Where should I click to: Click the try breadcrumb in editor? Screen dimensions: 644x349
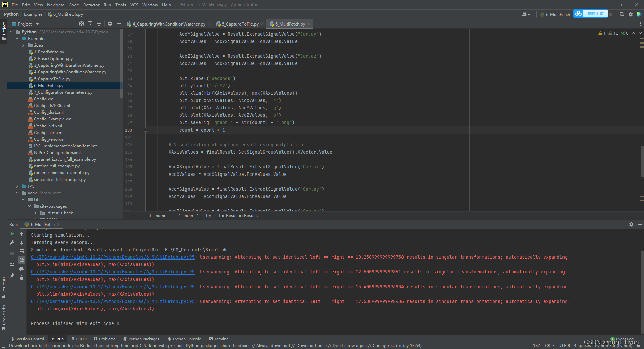coord(208,216)
